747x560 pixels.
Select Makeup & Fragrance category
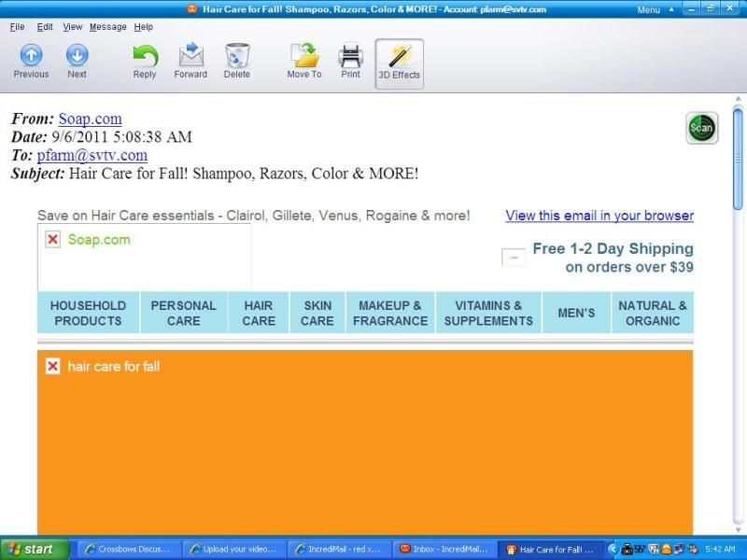390,313
